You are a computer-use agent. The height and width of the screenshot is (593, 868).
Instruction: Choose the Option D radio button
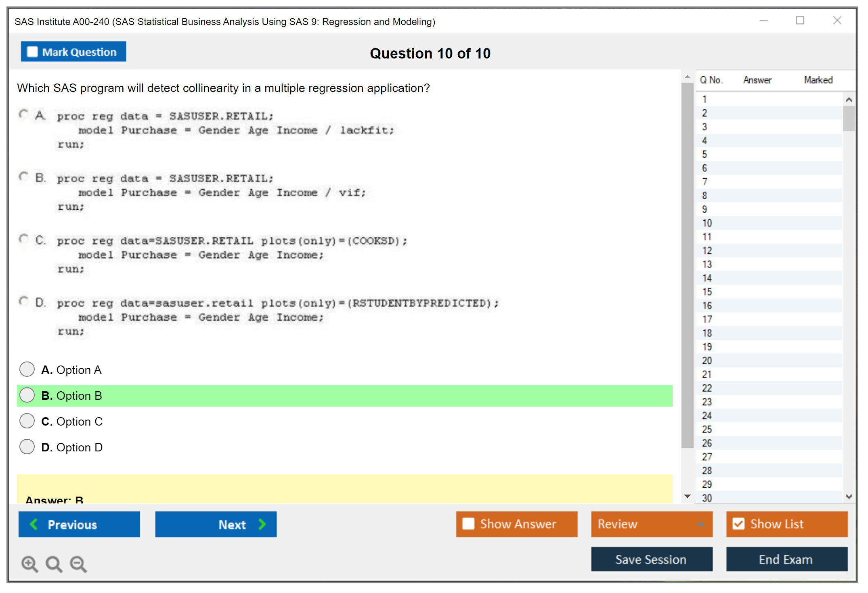pos(27,447)
